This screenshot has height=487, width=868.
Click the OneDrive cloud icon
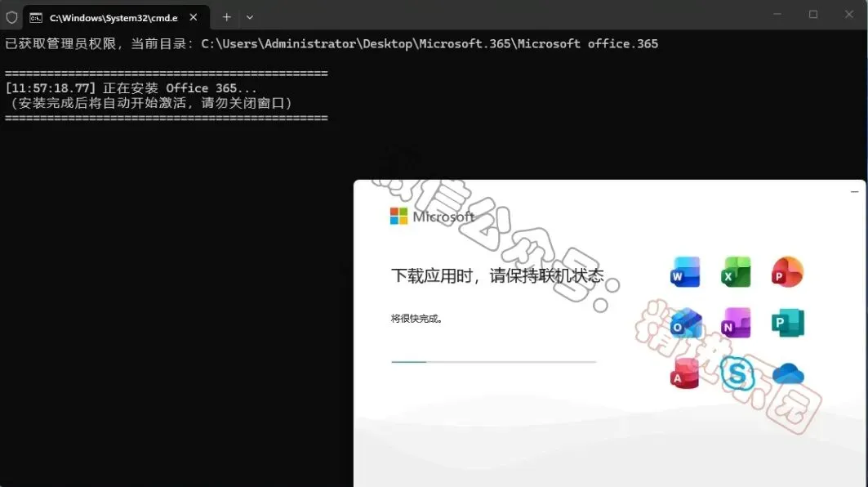[x=788, y=374]
